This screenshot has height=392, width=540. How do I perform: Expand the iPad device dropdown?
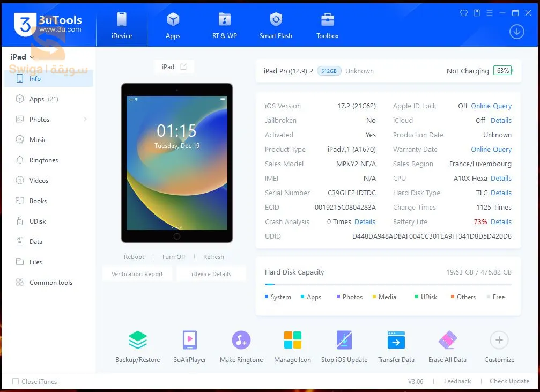click(x=32, y=57)
